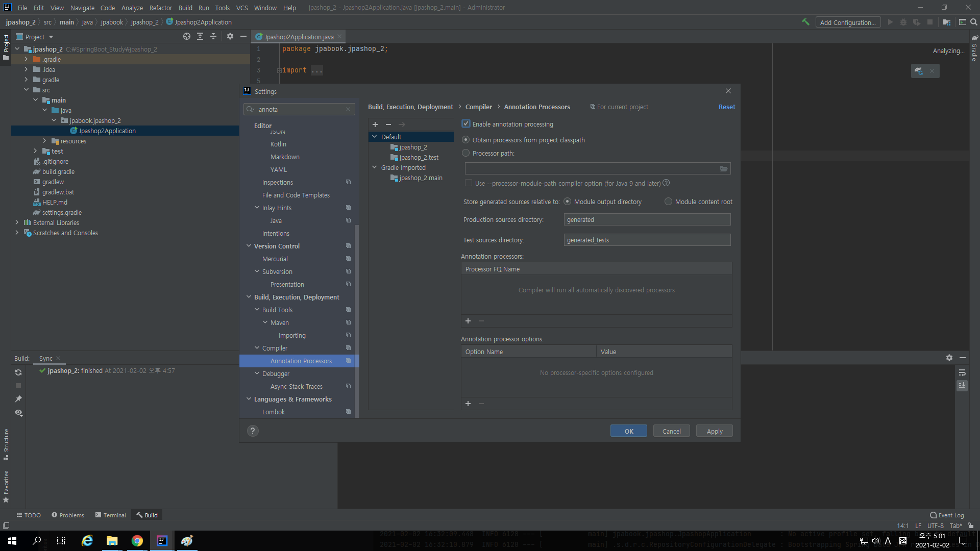Click the Project panel locate target icon

[187, 37]
